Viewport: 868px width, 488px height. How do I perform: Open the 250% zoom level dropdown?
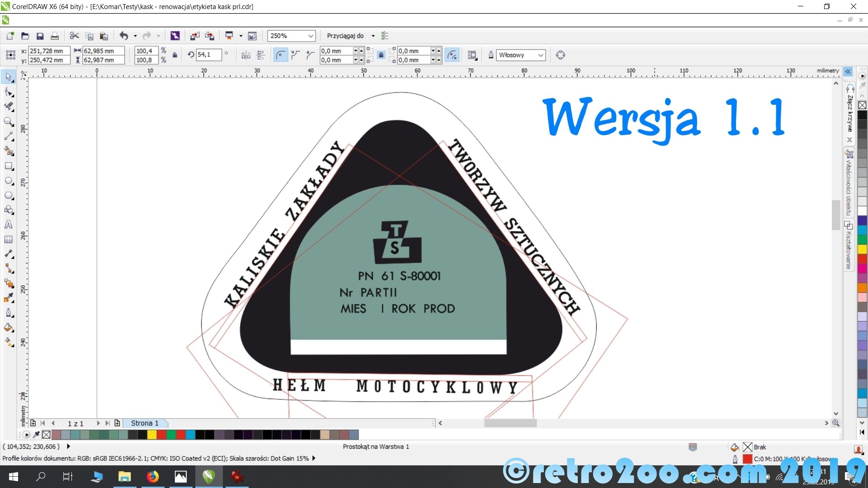point(311,36)
